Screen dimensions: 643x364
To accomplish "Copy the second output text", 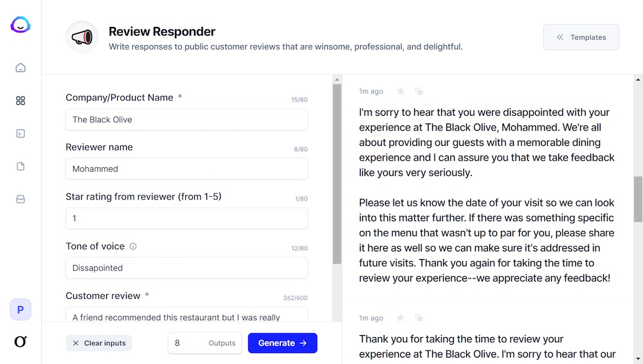I will coord(419,318).
